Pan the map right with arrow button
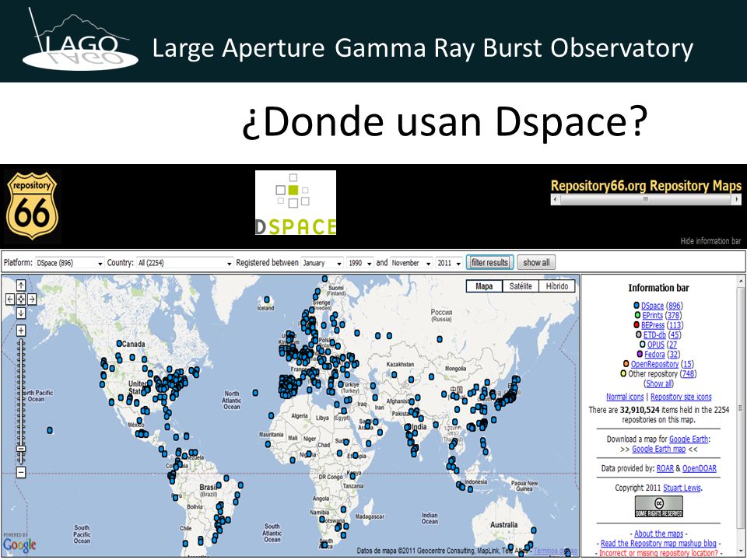The height and width of the screenshot is (560, 747). (32, 299)
